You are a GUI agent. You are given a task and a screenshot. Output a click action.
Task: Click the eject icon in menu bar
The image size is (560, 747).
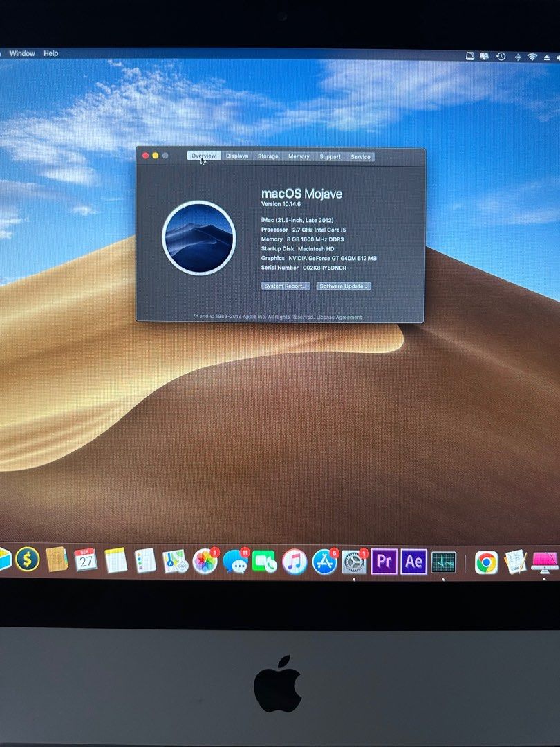(547, 57)
